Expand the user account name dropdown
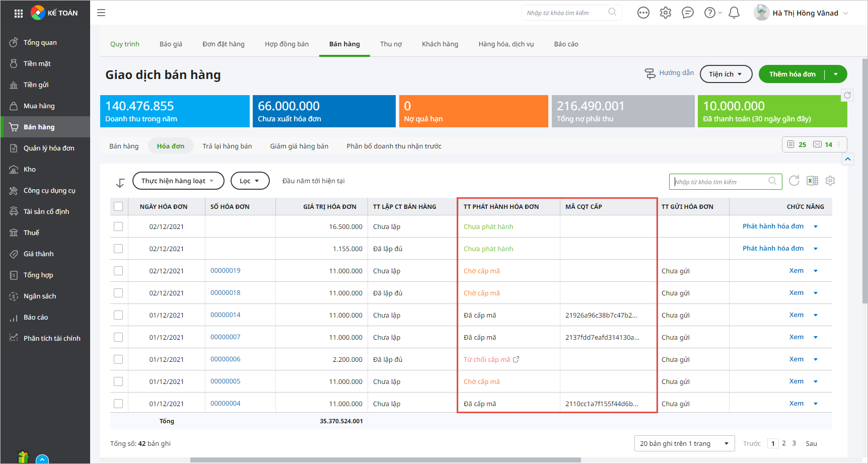Viewport: 868px width, 464px height. [x=846, y=13]
